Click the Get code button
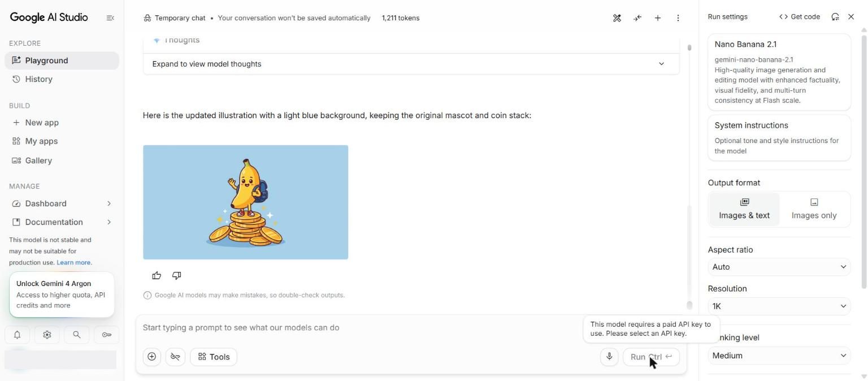Image resolution: width=868 pixels, height=381 pixels. [800, 17]
